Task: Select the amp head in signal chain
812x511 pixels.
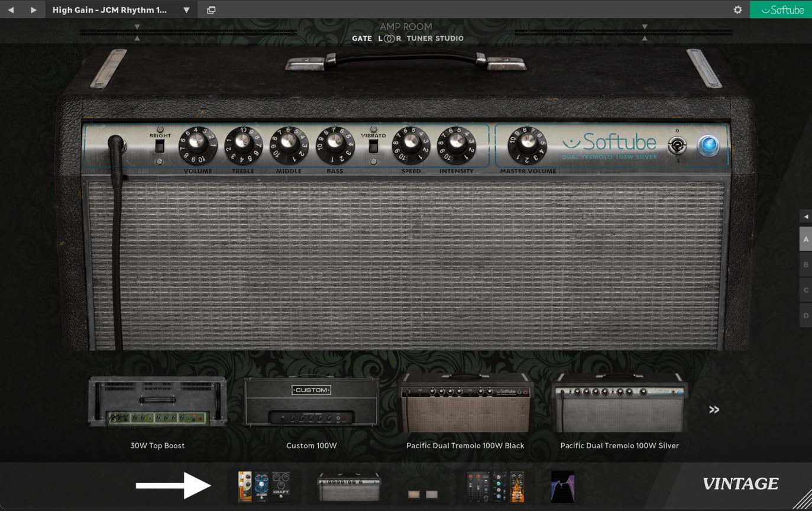Action: point(349,487)
